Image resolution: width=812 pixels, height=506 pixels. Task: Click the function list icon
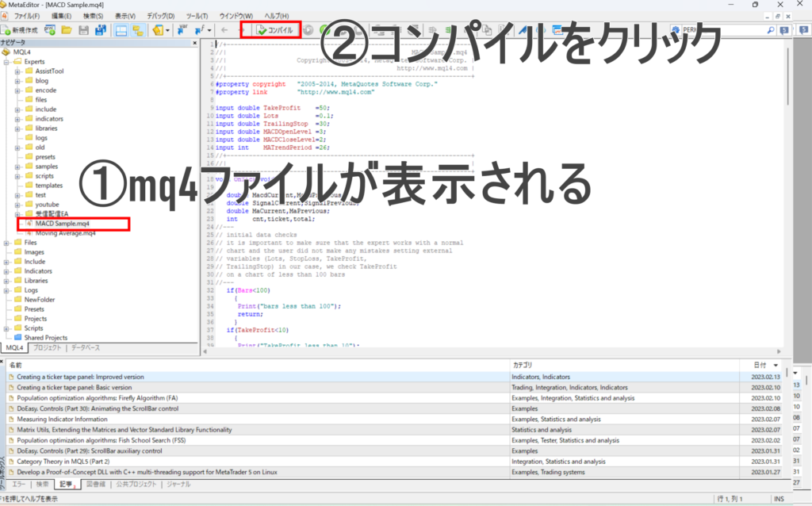(x=199, y=30)
